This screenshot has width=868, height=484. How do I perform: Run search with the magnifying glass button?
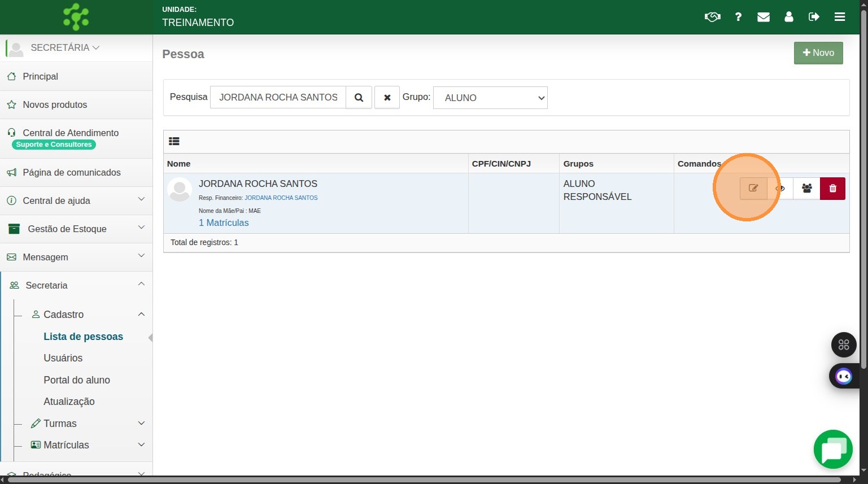359,98
